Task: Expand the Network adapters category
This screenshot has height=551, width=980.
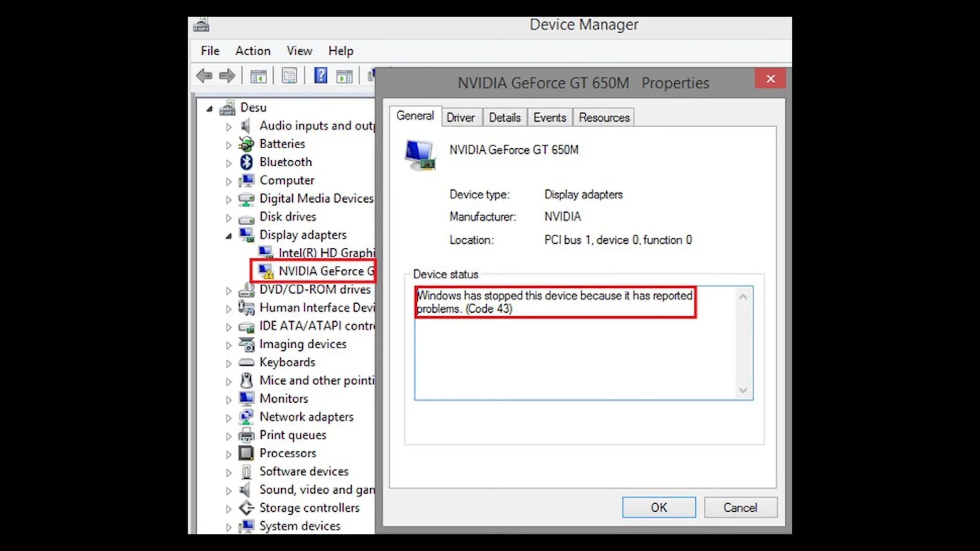Action: 229,418
